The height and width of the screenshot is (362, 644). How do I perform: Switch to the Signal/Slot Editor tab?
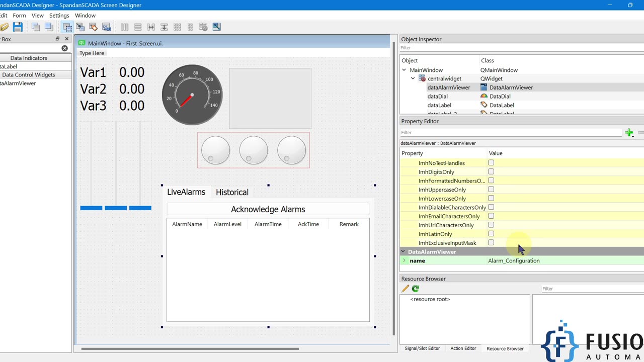(x=422, y=348)
